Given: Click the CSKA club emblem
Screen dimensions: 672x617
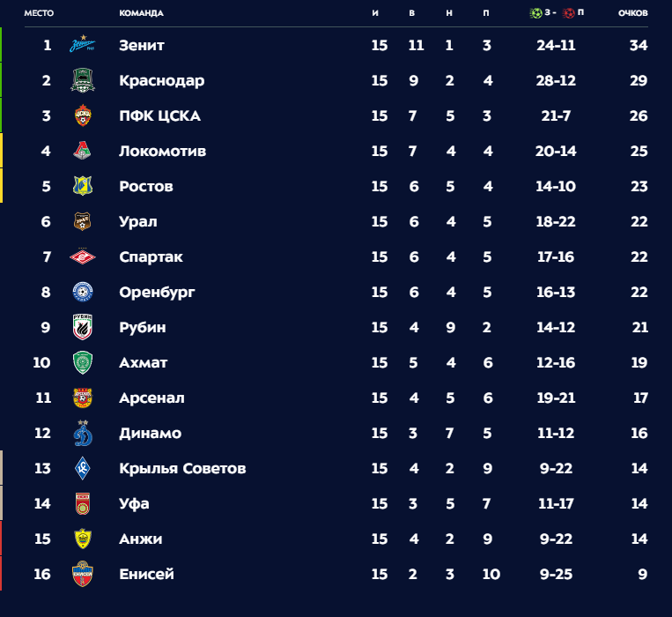Looking at the screenshot, I should (83, 115).
